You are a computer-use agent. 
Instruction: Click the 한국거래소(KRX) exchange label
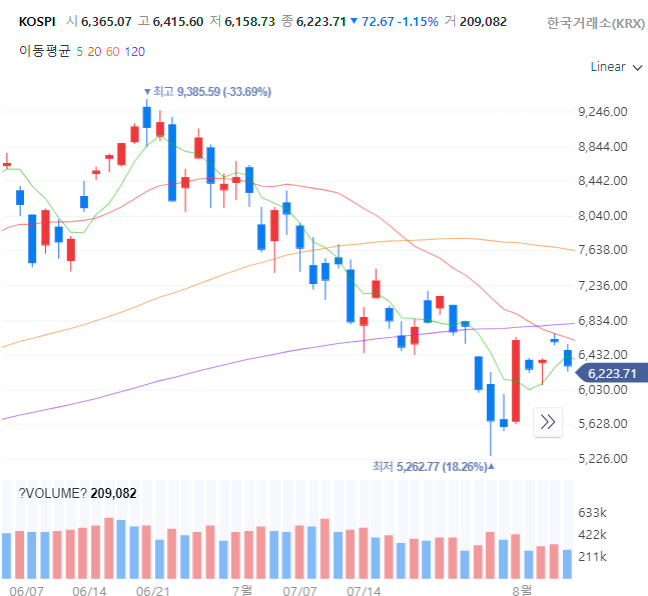click(x=595, y=23)
